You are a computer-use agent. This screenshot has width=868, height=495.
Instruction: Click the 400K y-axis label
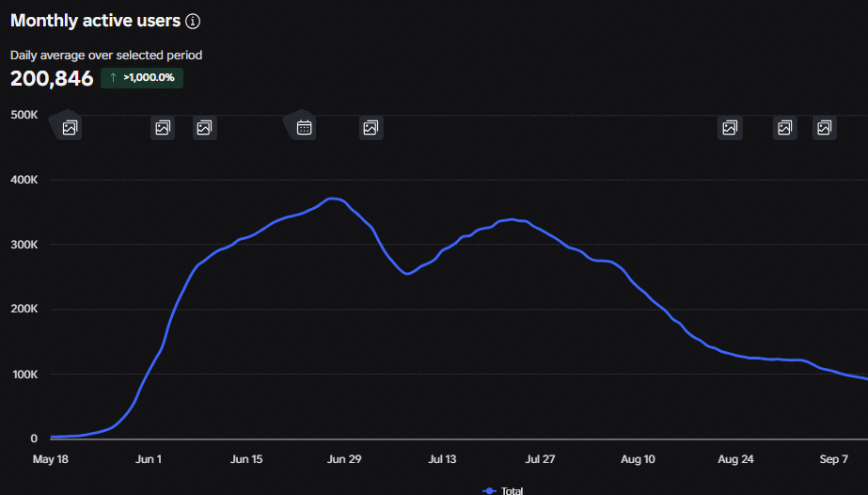click(x=24, y=180)
